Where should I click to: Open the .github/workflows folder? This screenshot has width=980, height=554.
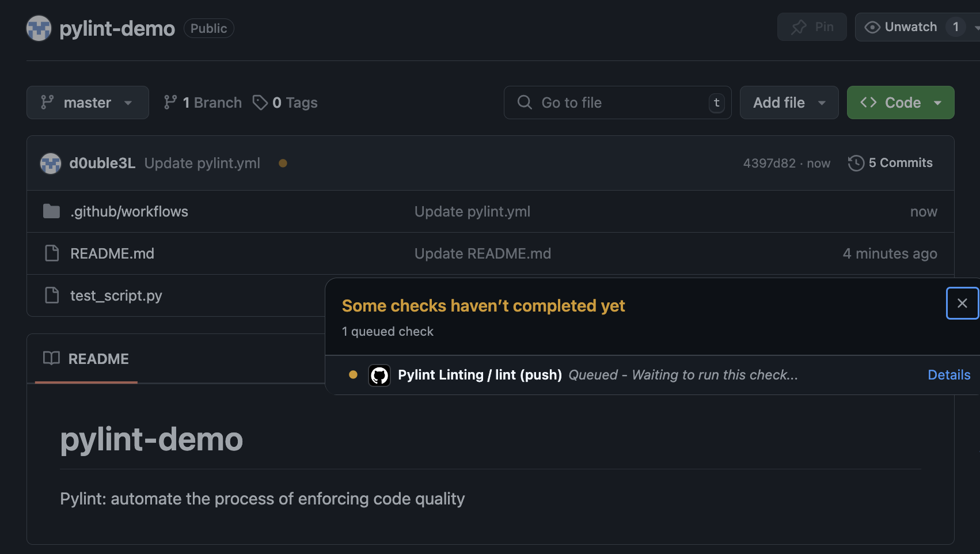point(129,211)
